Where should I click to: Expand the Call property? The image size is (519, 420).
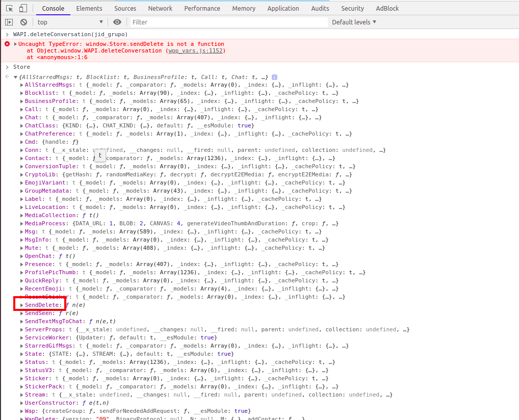coord(22,110)
